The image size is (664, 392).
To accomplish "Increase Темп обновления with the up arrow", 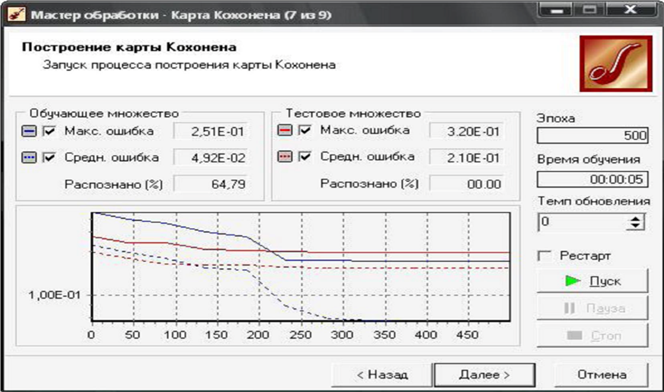I will tap(636, 218).
